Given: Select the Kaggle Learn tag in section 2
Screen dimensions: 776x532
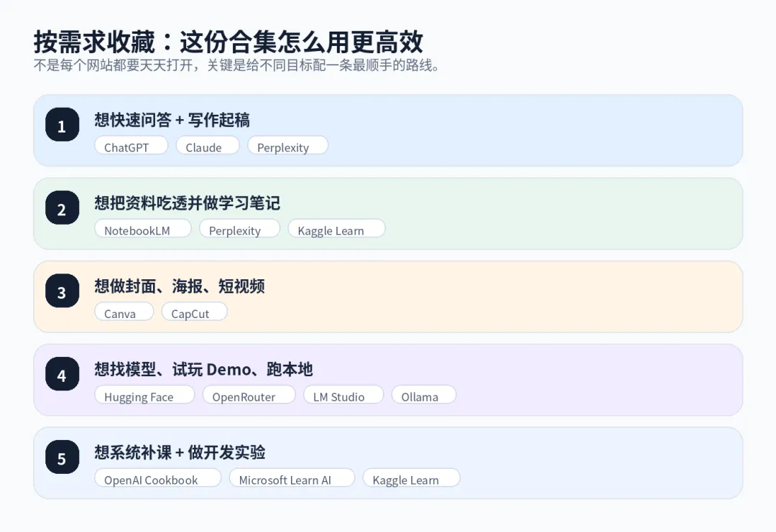Looking at the screenshot, I should point(336,229).
